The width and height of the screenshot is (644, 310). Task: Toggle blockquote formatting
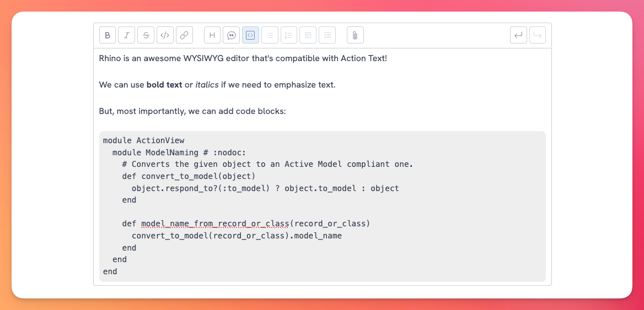pos(231,35)
